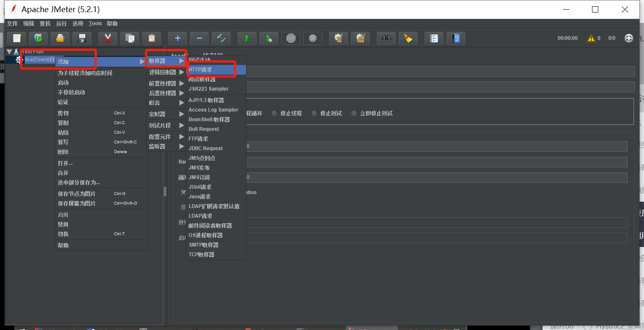Expand the 配置元件 submenu
This screenshot has height=330, width=644.
coord(166,137)
